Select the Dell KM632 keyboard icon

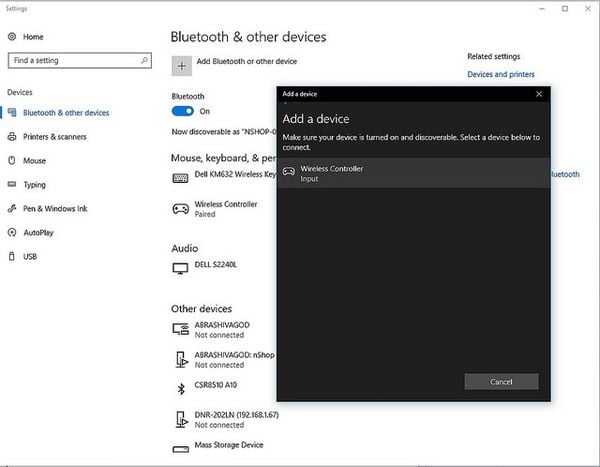pyautogui.click(x=180, y=178)
